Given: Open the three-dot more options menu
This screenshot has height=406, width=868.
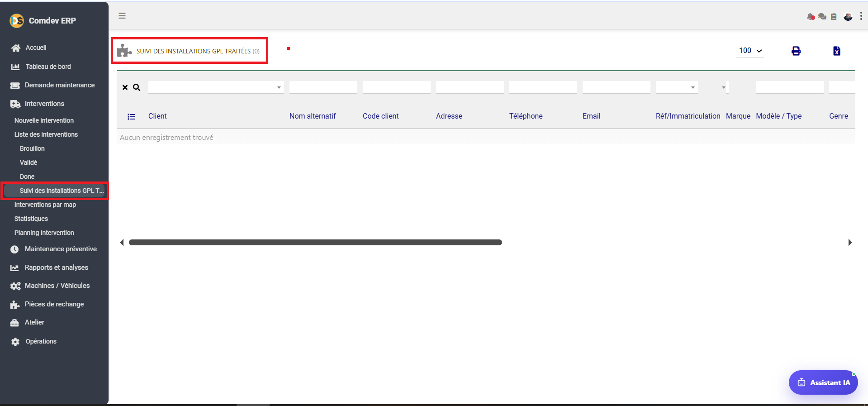Looking at the screenshot, I should pyautogui.click(x=861, y=16).
